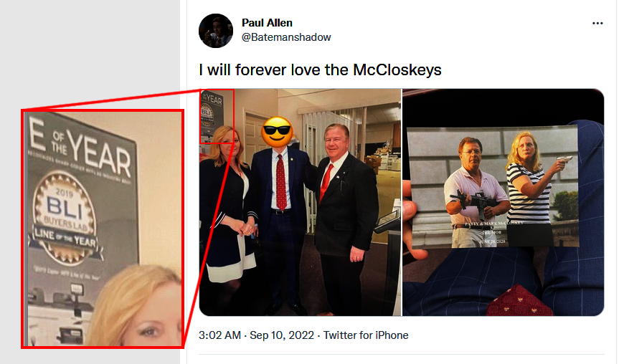Click the Paul Allen profile avatar
This screenshot has height=364, width=624.
[216, 31]
